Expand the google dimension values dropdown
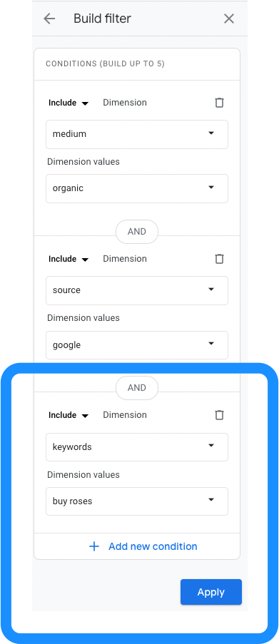279x644 pixels. (137, 345)
